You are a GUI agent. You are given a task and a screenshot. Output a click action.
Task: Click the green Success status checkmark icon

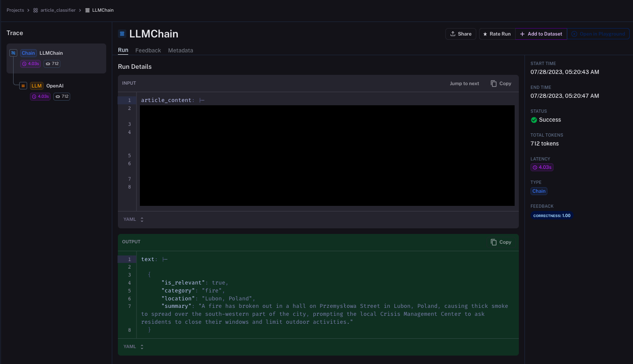(x=534, y=120)
